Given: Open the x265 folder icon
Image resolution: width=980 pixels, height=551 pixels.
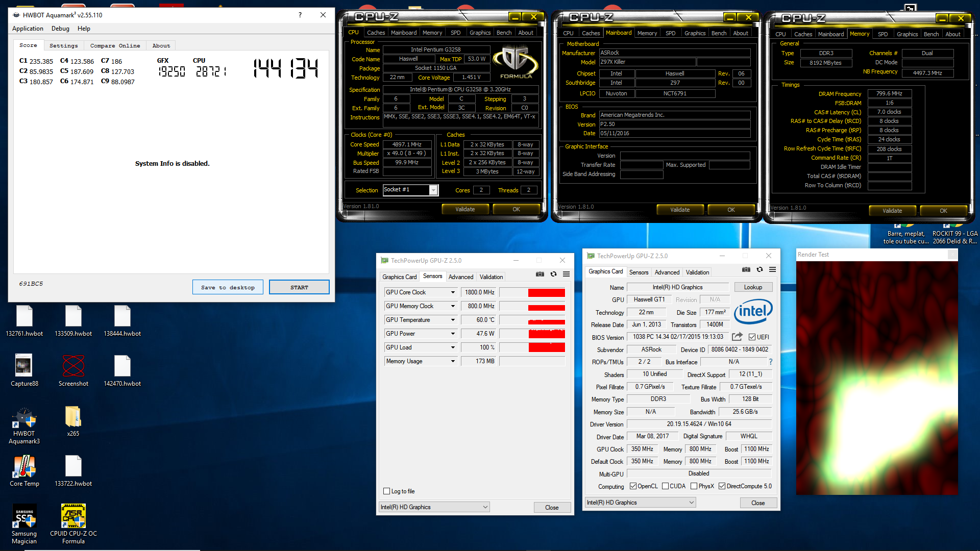Looking at the screenshot, I should coord(73,421).
